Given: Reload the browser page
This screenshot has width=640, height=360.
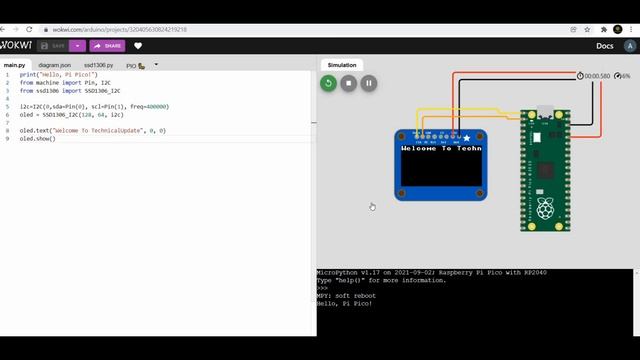Looking at the screenshot, I should tap(29, 29).
